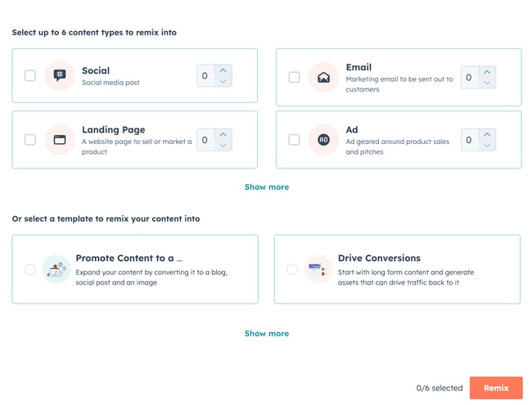Click the Email envelope icon
532x405 pixels.
[323, 78]
